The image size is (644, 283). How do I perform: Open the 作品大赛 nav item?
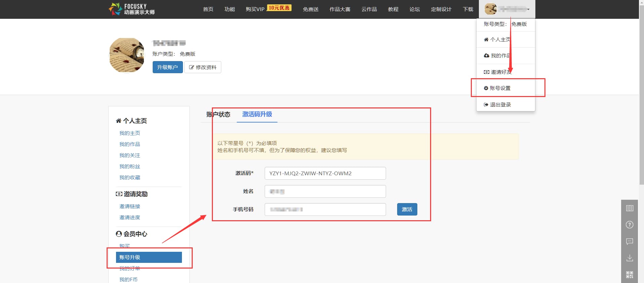tap(340, 9)
